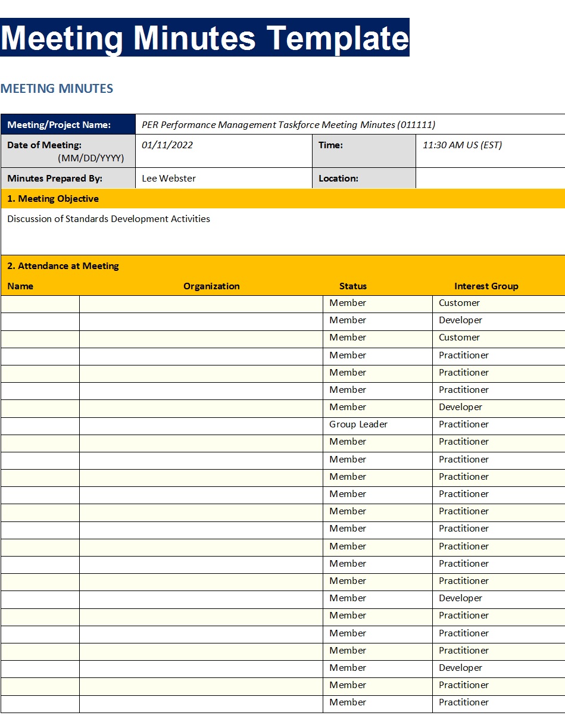Click the empty cell beside "Location:"
565x728 pixels.
491,178
